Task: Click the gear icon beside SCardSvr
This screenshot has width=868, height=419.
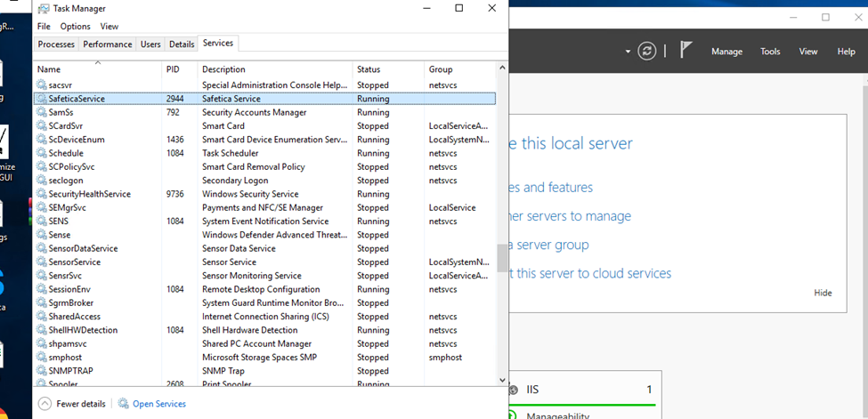Action: [42, 125]
